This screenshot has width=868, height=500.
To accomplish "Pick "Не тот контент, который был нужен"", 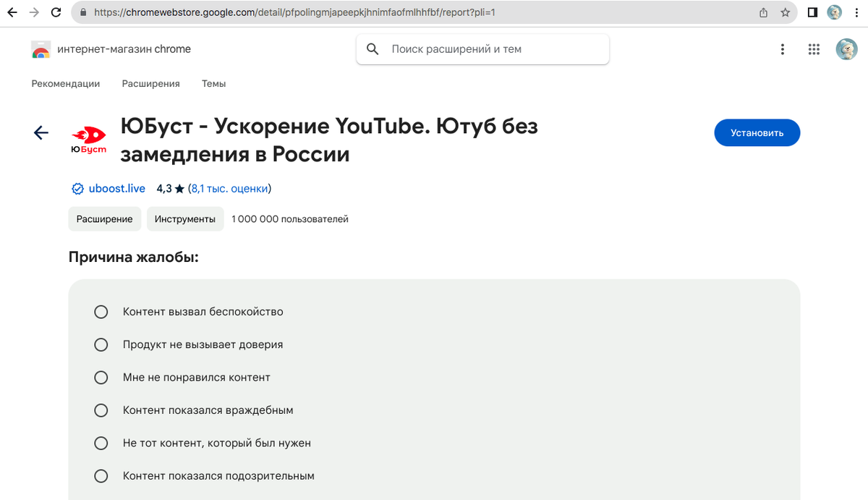I will tap(101, 443).
